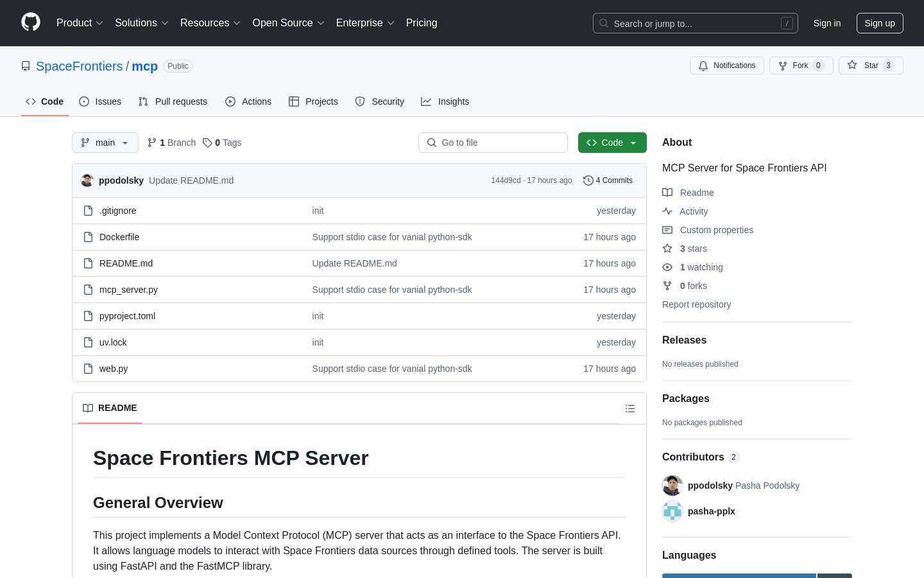Click the repository icon beside SpaceFrontiers
Viewport: 924px width, 578px height.
click(x=26, y=66)
